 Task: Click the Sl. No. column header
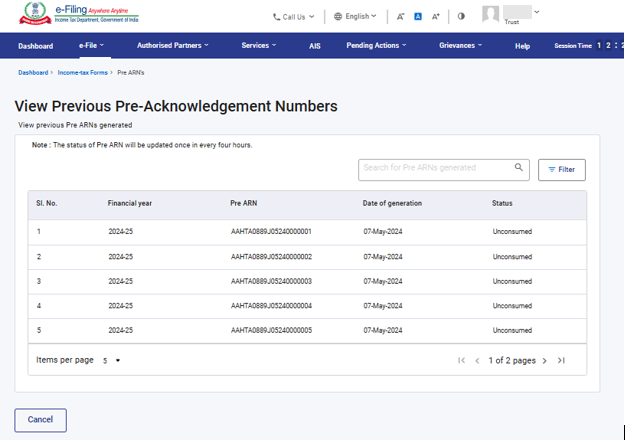47,203
